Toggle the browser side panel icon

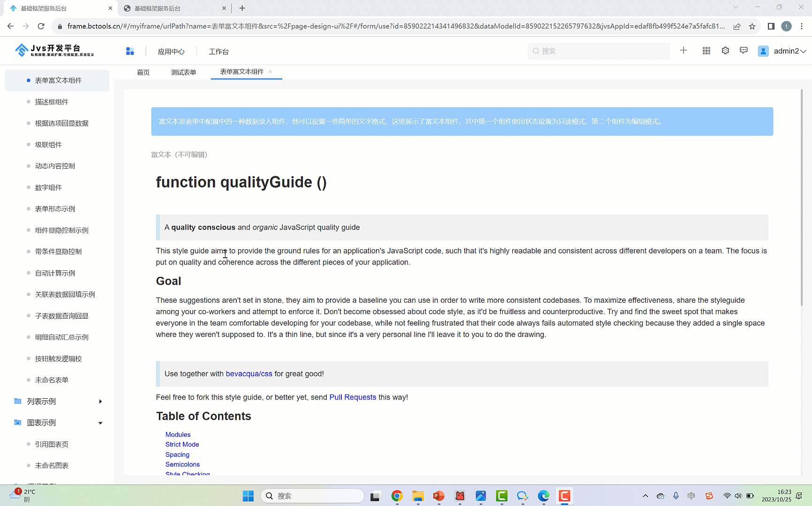click(771, 26)
